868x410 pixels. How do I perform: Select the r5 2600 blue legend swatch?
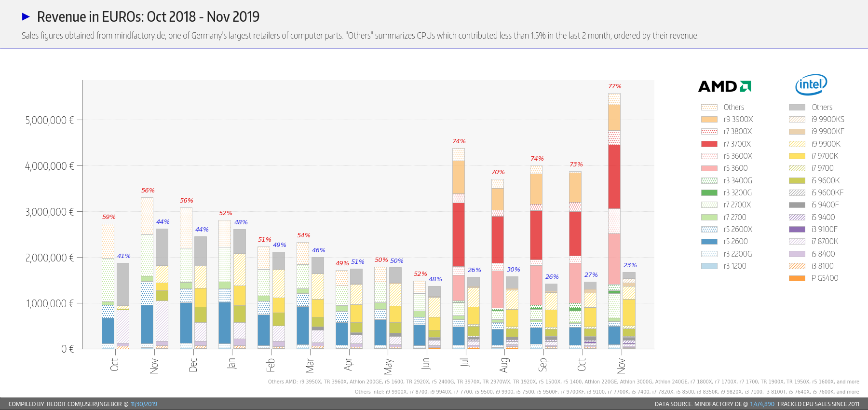pos(709,241)
